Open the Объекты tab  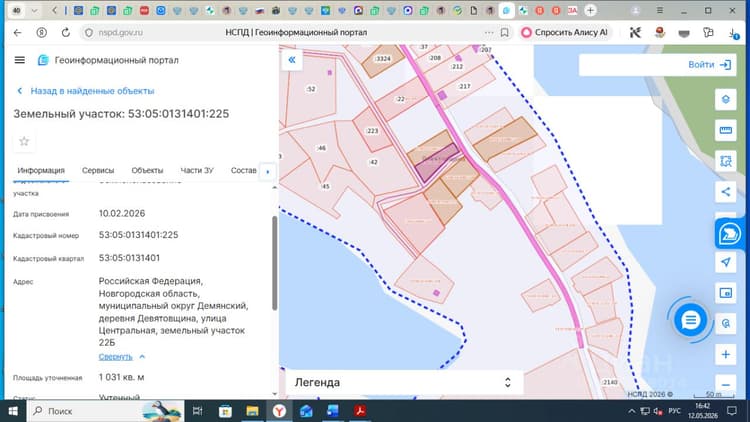[147, 170]
